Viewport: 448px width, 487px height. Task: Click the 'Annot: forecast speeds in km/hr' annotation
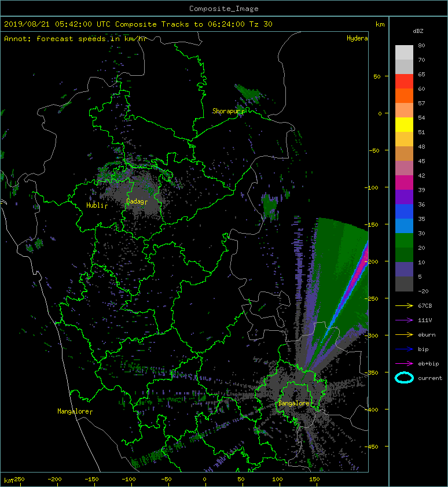click(75, 39)
